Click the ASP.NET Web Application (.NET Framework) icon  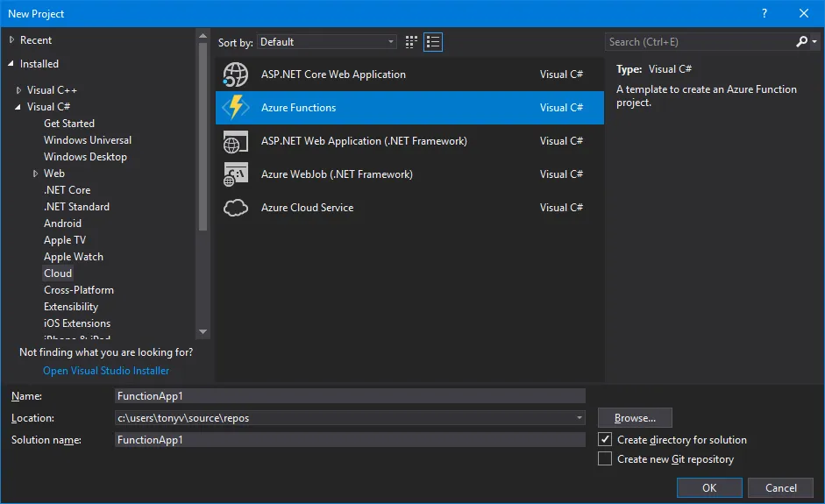[235, 141]
